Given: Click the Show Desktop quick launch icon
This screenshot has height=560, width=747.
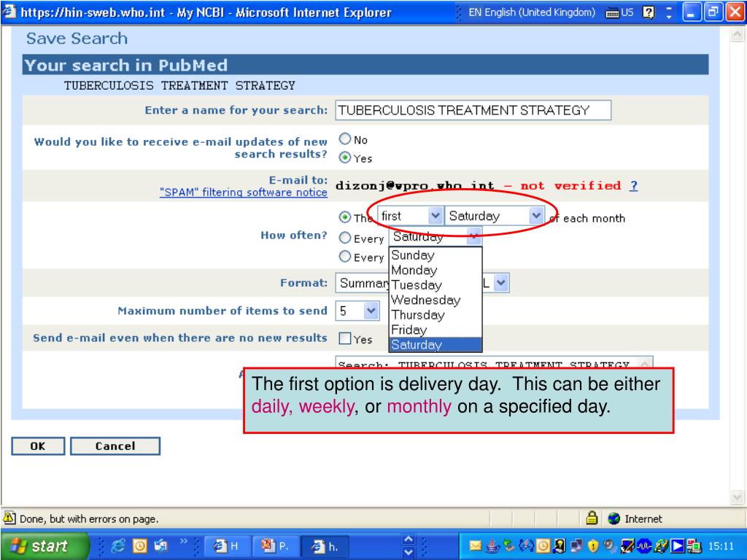Looking at the screenshot, I should click(x=161, y=545).
